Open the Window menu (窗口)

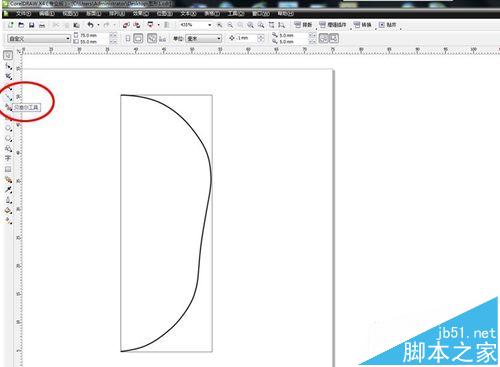261,14
